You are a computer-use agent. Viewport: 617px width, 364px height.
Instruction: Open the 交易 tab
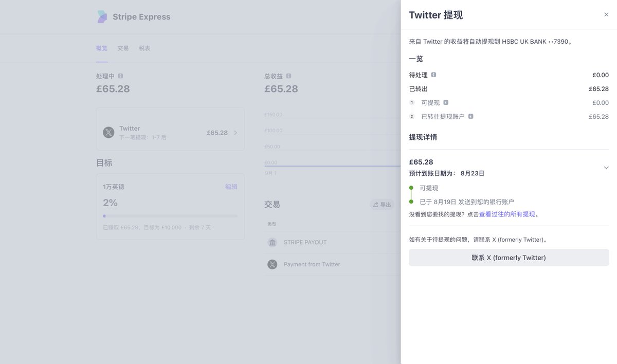[x=123, y=48]
